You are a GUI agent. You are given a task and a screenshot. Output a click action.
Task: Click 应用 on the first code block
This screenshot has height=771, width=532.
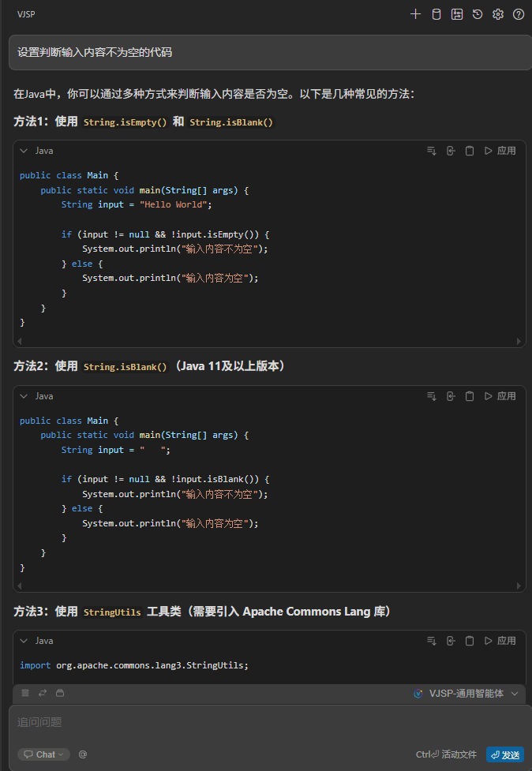click(500, 151)
